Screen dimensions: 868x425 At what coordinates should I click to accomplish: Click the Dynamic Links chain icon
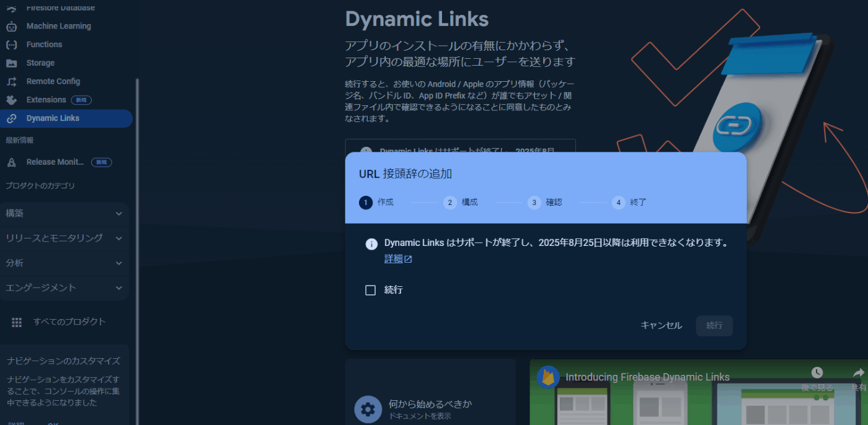pyautogui.click(x=11, y=118)
